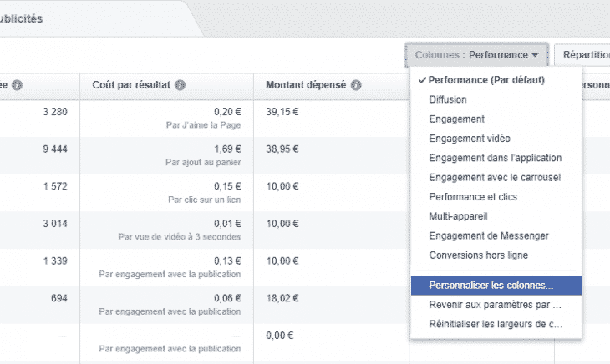This screenshot has width=610, height=364.
Task: Click info icon beside Montant dépensé
Action: (x=356, y=86)
